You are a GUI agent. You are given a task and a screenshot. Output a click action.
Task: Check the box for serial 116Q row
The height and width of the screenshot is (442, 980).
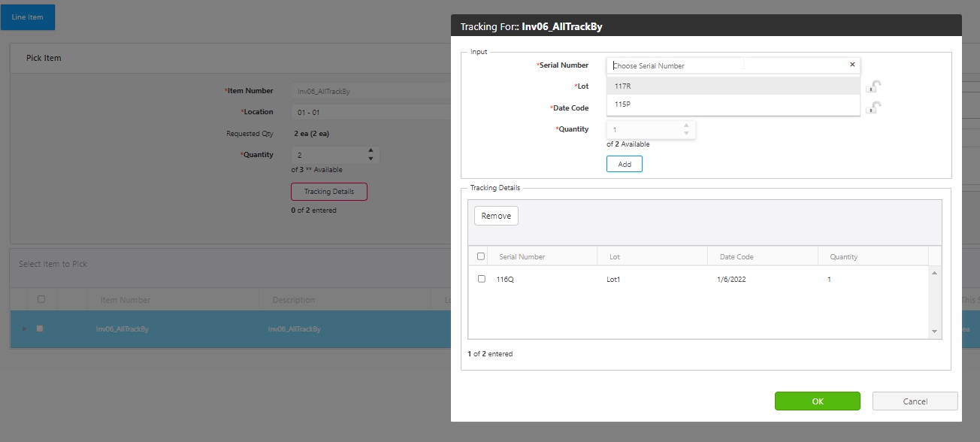[482, 279]
